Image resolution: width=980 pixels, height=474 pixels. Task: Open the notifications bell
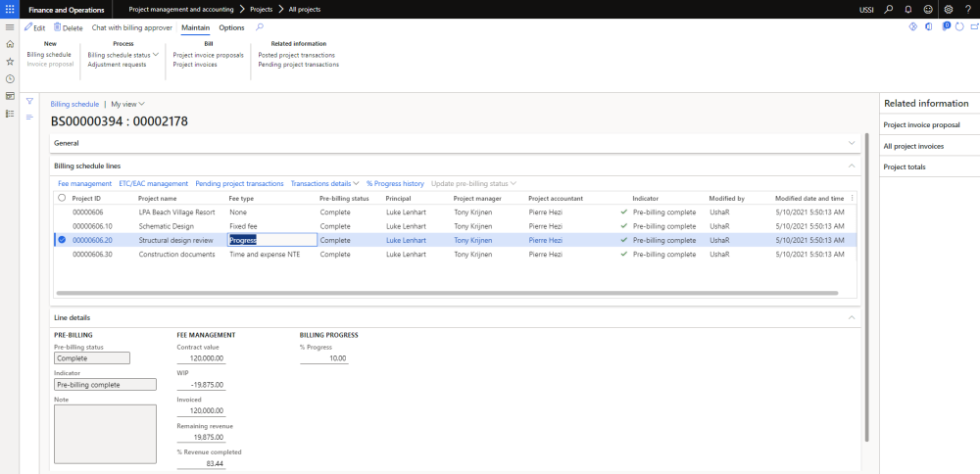908,9
